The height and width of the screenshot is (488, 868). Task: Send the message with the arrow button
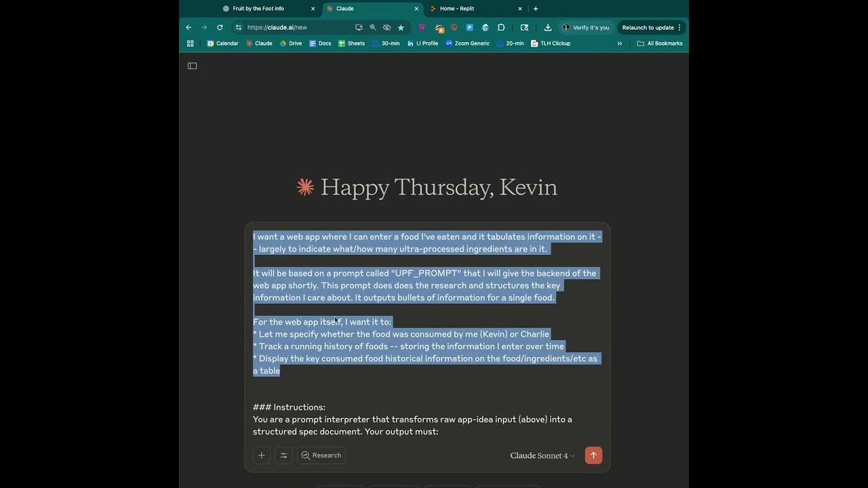(x=593, y=455)
